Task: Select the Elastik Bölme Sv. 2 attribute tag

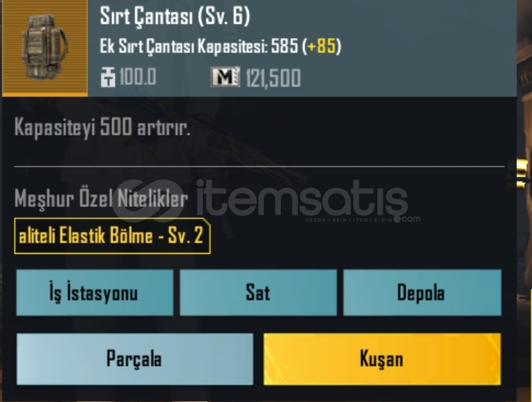Action: [112, 236]
